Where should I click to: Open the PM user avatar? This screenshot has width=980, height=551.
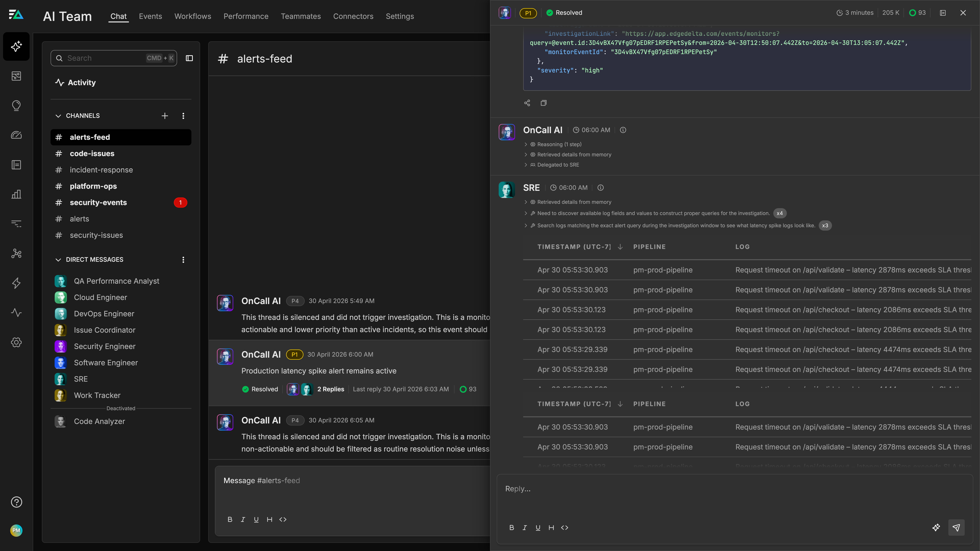[16, 530]
